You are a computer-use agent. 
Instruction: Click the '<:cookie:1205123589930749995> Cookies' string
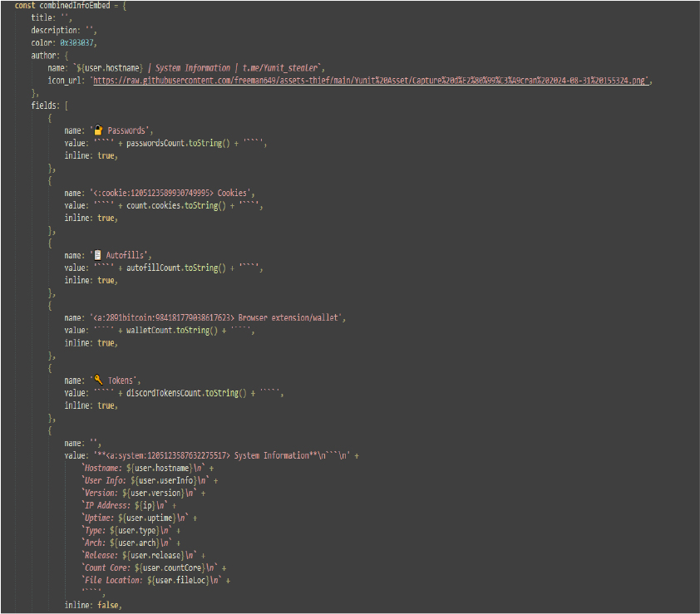(x=171, y=193)
